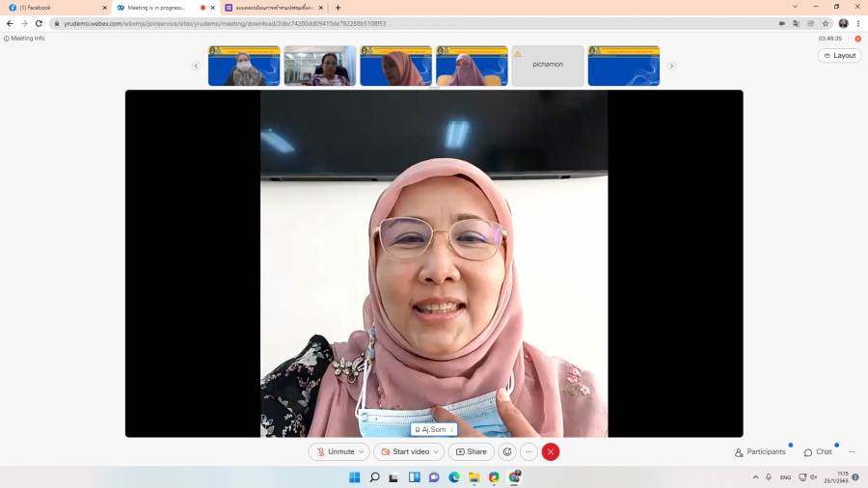Unmute the microphone
Image resolution: width=868 pixels, height=488 pixels.
[336, 451]
